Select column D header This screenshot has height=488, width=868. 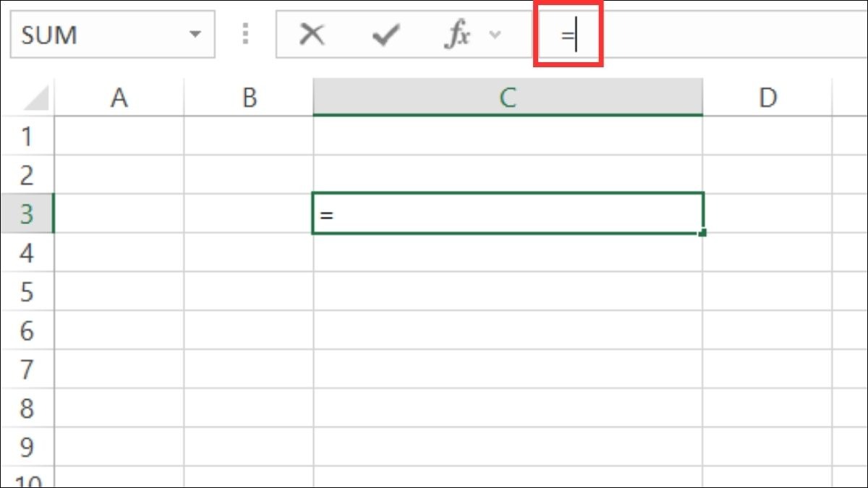point(767,98)
